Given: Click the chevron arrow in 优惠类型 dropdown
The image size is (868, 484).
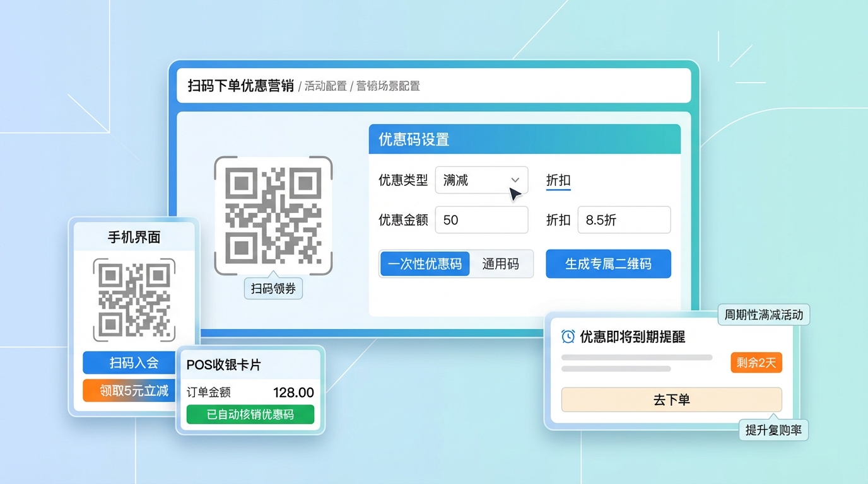Looking at the screenshot, I should click(x=515, y=180).
